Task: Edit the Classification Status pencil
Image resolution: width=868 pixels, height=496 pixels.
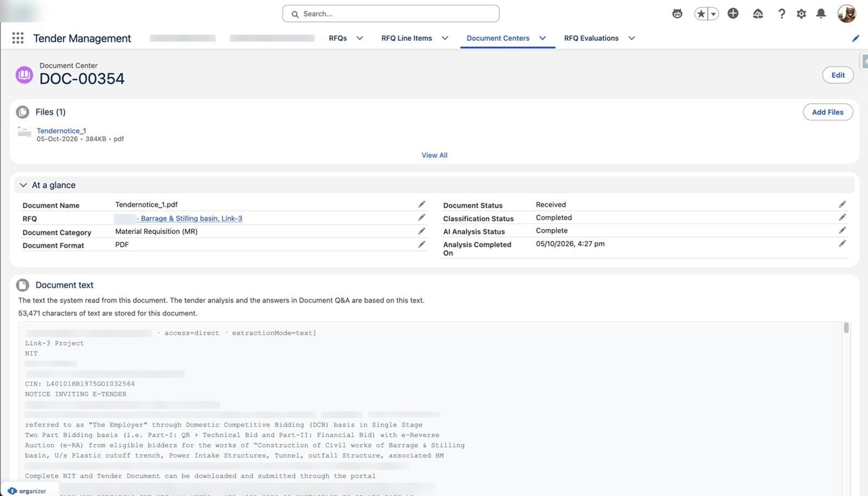Action: [x=842, y=217]
